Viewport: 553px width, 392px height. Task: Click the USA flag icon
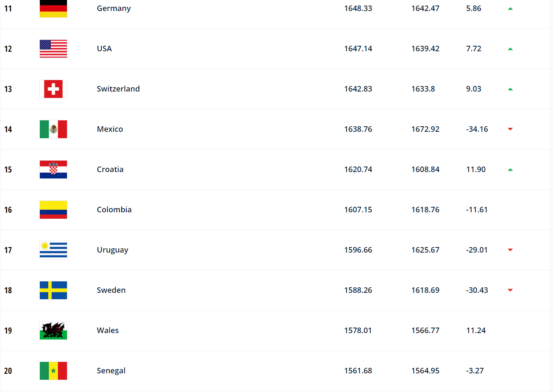click(x=53, y=49)
